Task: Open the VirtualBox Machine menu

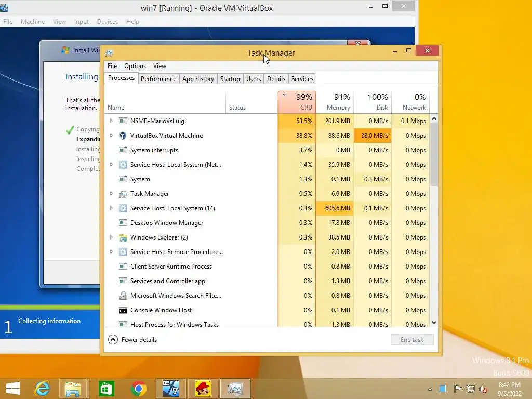Action: [x=33, y=22]
